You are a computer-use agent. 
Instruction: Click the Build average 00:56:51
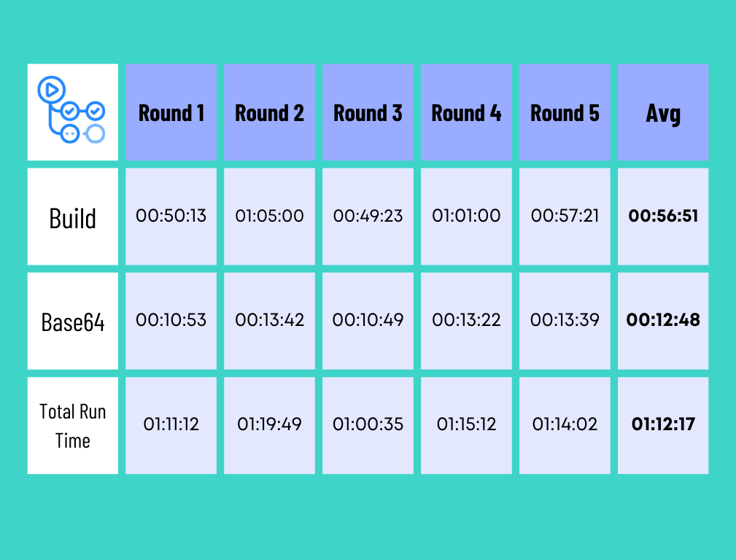click(663, 216)
